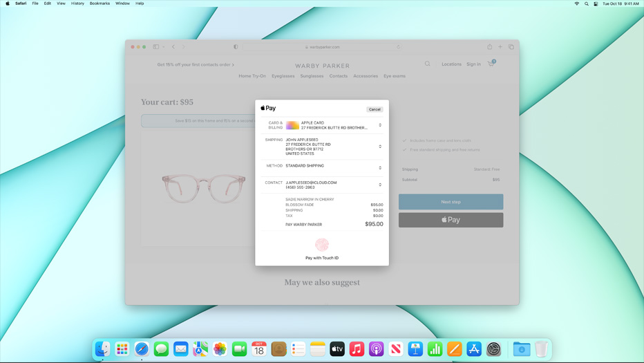Click the Safari share icon
644x363 pixels.
490,46
